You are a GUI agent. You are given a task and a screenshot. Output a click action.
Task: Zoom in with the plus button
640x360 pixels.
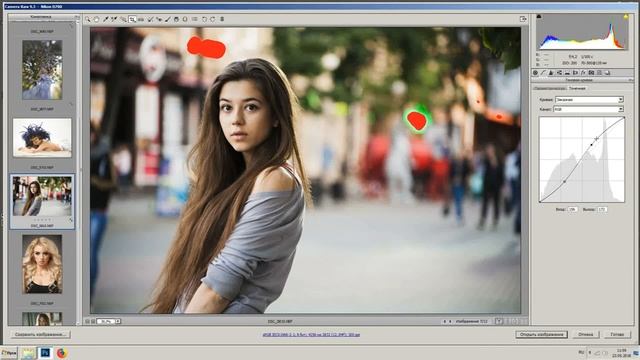tap(93, 322)
